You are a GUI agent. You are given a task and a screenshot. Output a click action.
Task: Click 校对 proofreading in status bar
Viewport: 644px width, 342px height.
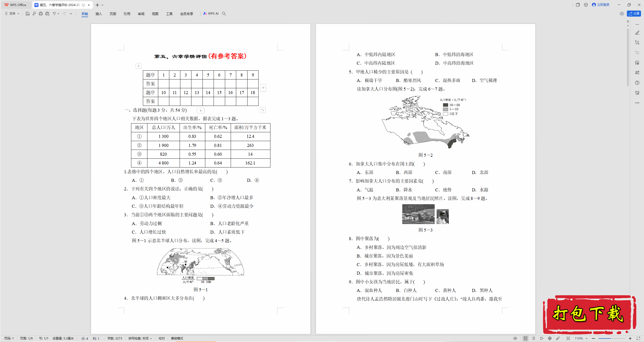tap(162, 338)
